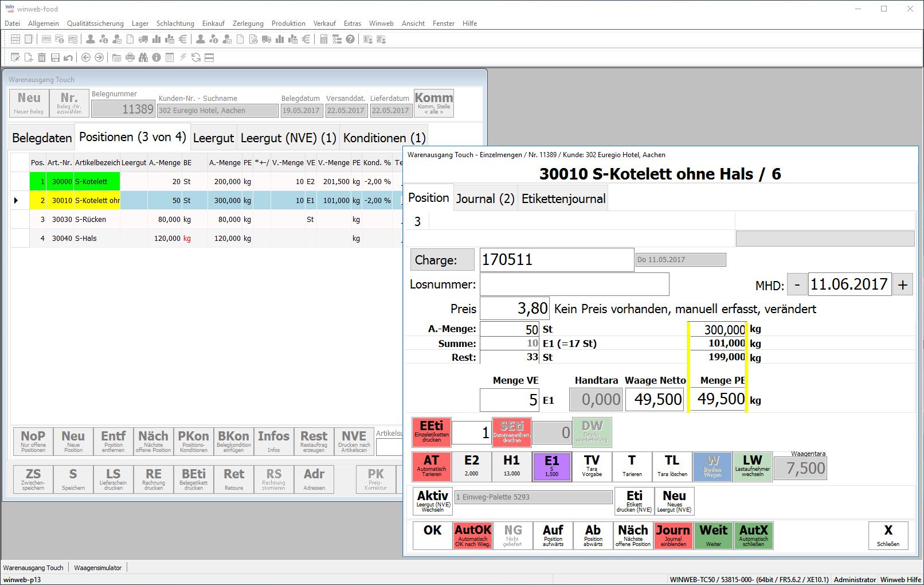Click the save floppy disk icon
The width and height of the screenshot is (924, 585).
[x=55, y=57]
